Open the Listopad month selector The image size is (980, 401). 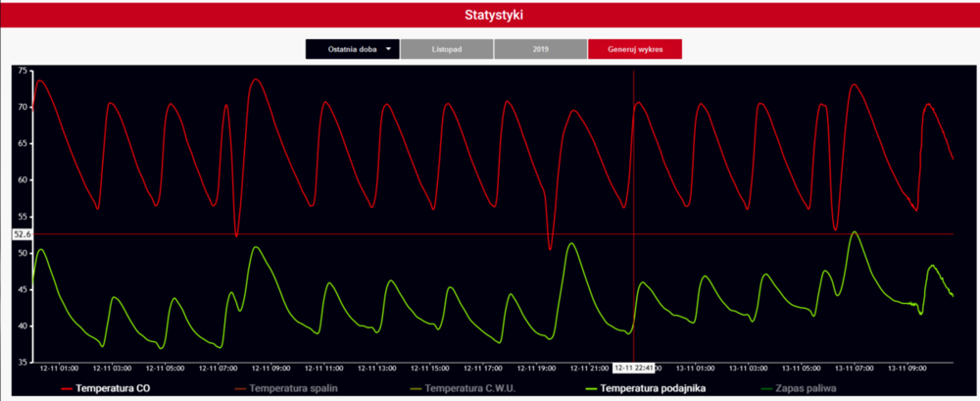[x=447, y=48]
